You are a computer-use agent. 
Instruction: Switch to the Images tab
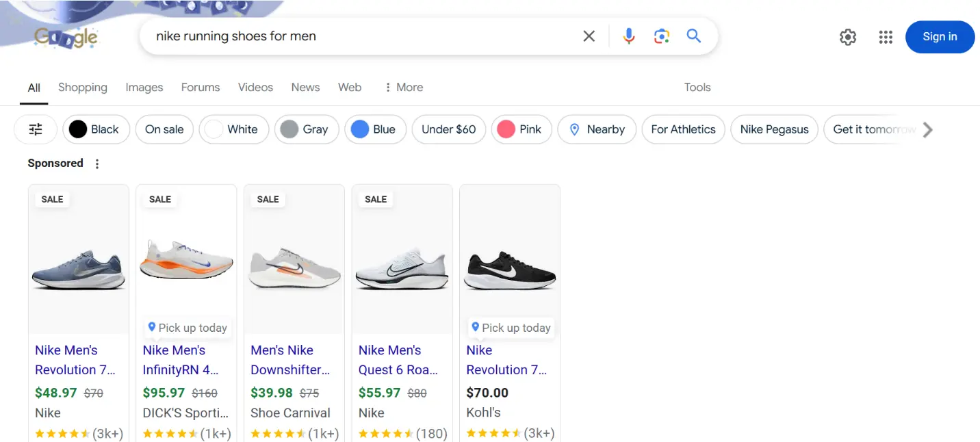(x=144, y=88)
